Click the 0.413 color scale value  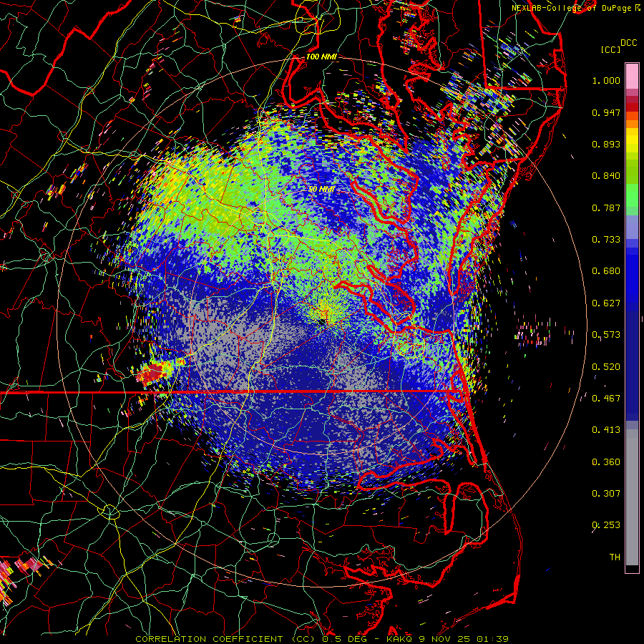606,430
